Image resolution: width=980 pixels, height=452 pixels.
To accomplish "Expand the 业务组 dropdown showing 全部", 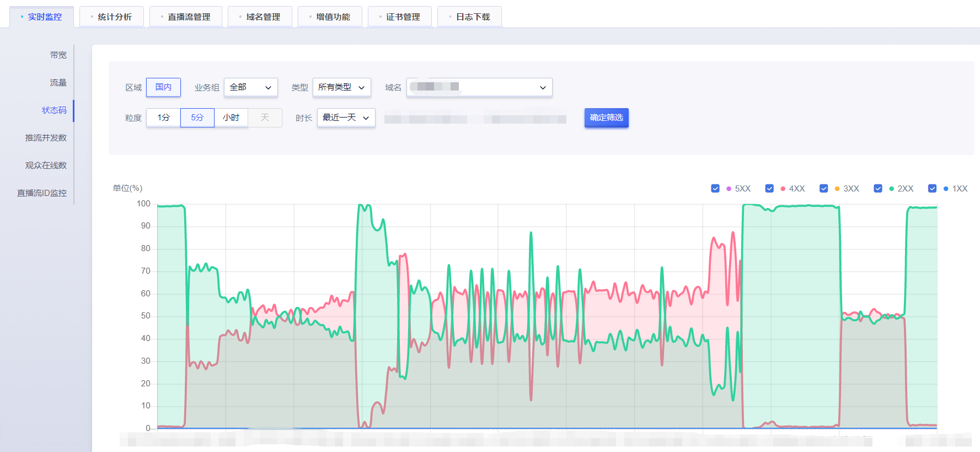I will (251, 87).
